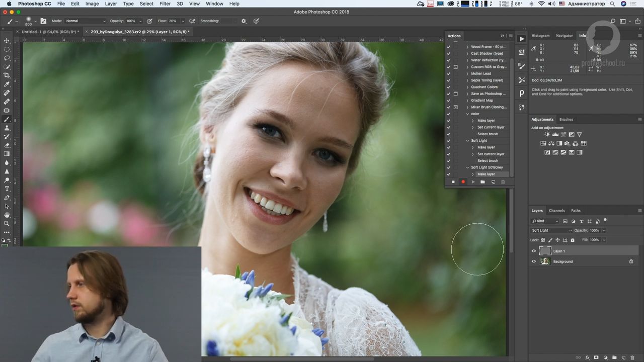Viewport: 644px width, 362px height.
Task: Open the Filter menu
Action: click(x=165, y=4)
